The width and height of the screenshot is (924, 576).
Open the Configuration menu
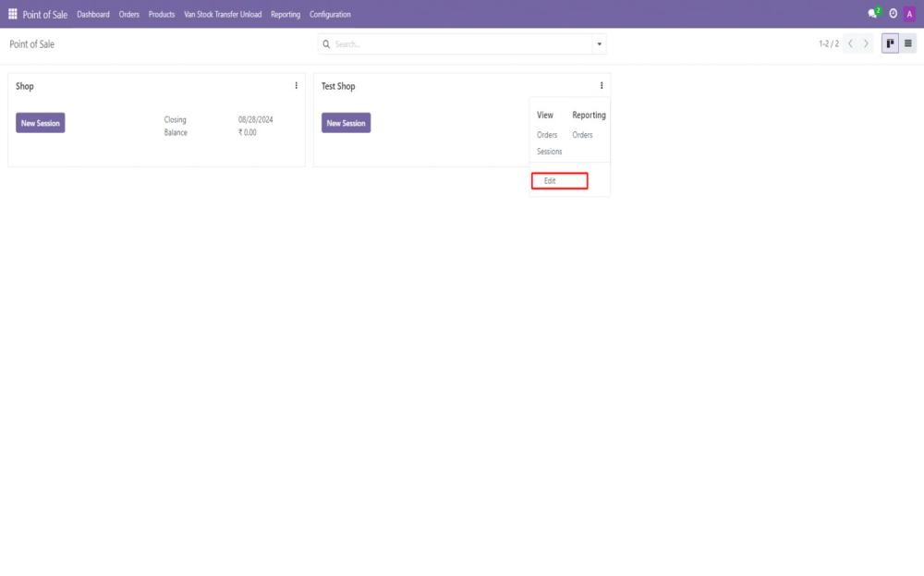pos(330,14)
